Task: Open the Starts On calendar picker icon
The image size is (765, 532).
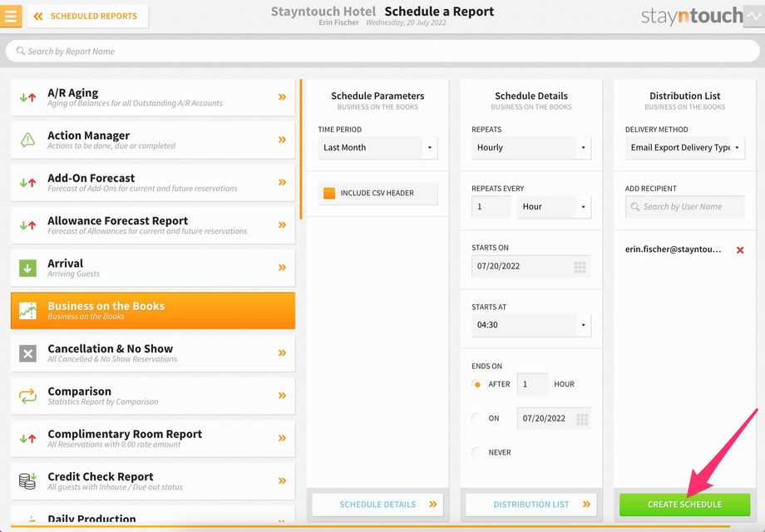Action: tap(580, 267)
